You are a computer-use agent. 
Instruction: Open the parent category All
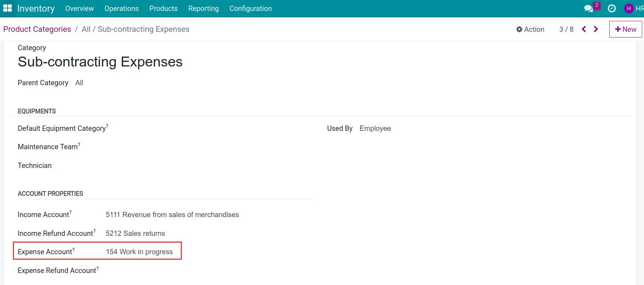(x=79, y=83)
